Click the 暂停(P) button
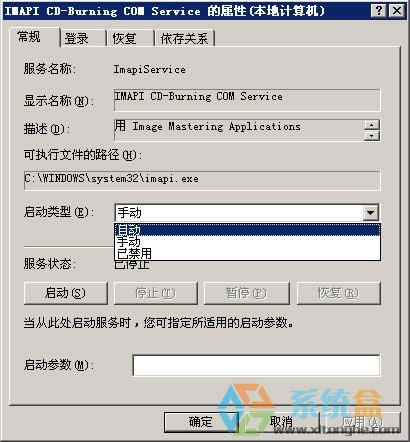Viewport: 410px width, 442px height. coord(246,293)
